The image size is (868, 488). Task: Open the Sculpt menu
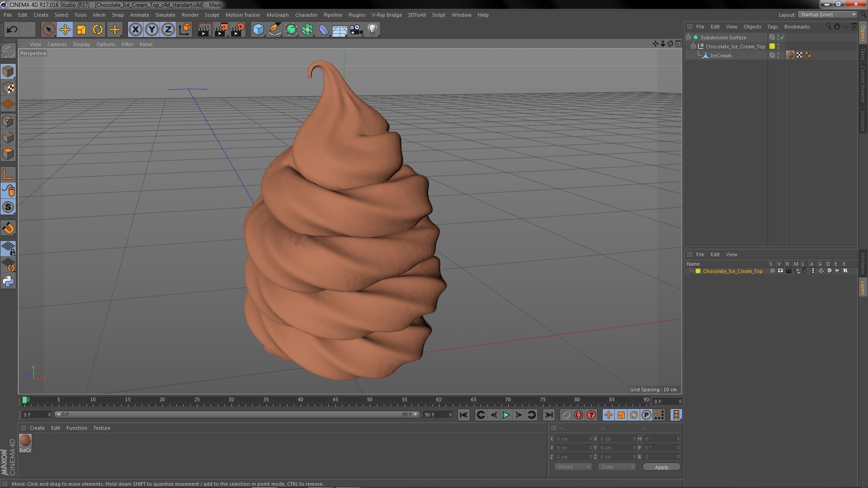pyautogui.click(x=212, y=15)
